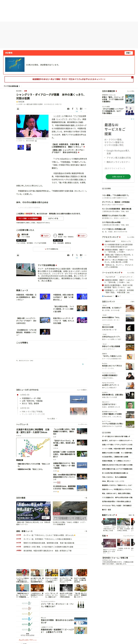Open ニュースの要点へ link
Image resolution: width=138 pixels, height=644 pixels.
tap(82, 390)
